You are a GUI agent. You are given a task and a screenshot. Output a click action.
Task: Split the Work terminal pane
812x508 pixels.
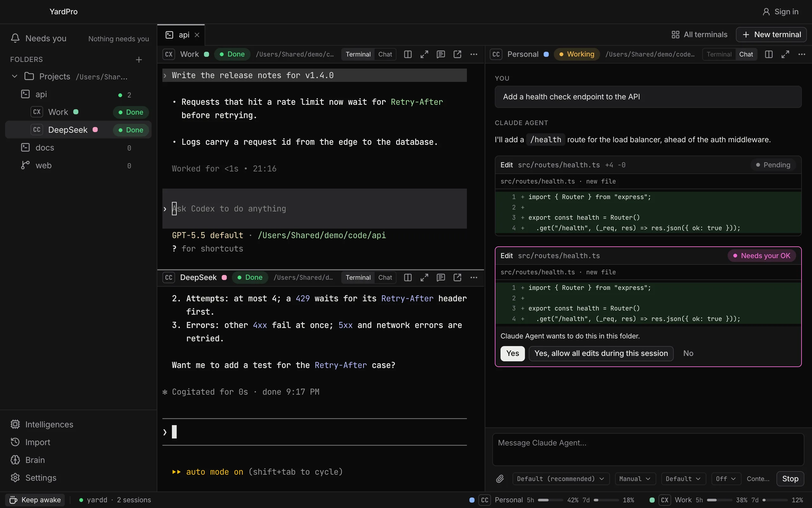[x=408, y=54]
